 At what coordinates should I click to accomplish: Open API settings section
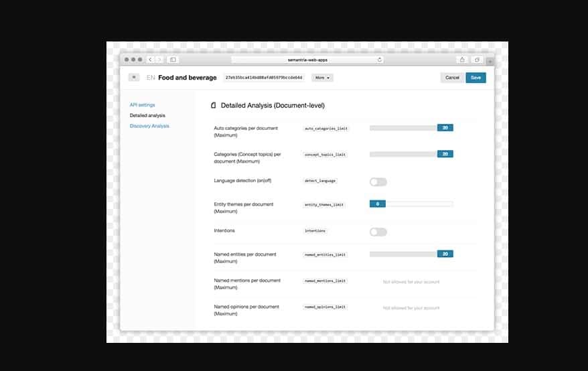pos(142,105)
